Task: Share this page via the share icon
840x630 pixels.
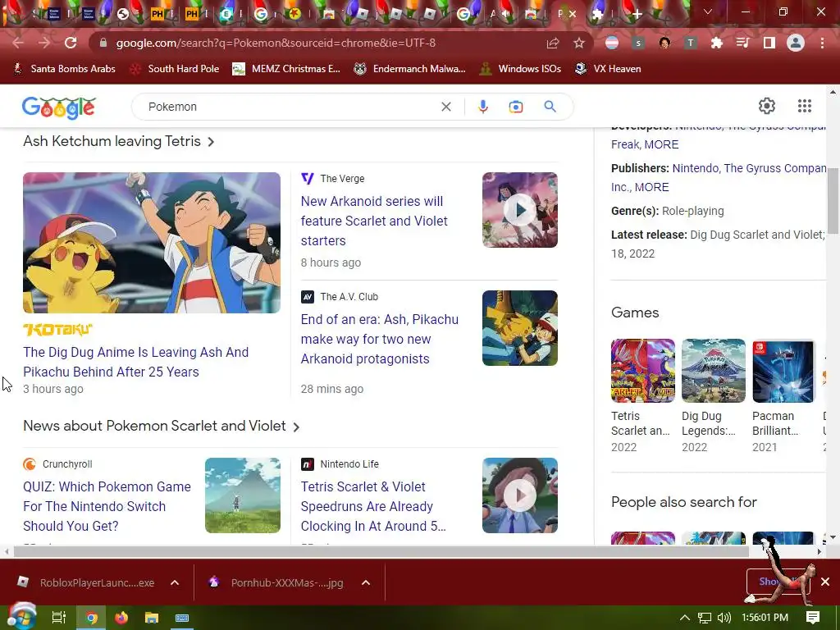Action: tap(553, 43)
